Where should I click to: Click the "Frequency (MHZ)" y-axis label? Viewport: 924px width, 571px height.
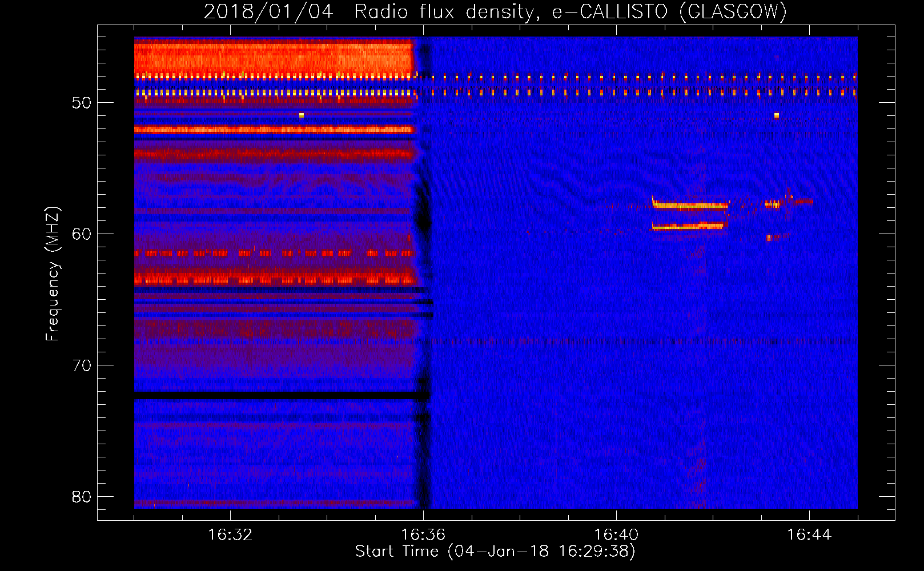tap(53, 274)
